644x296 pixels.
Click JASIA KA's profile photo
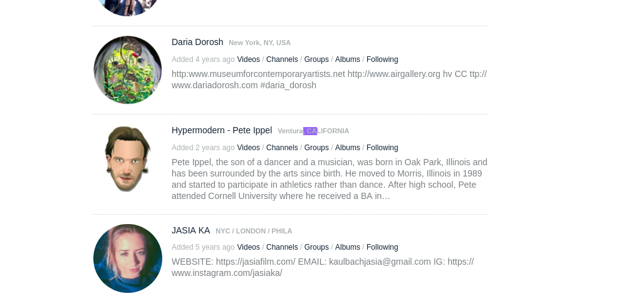pyautogui.click(x=128, y=258)
